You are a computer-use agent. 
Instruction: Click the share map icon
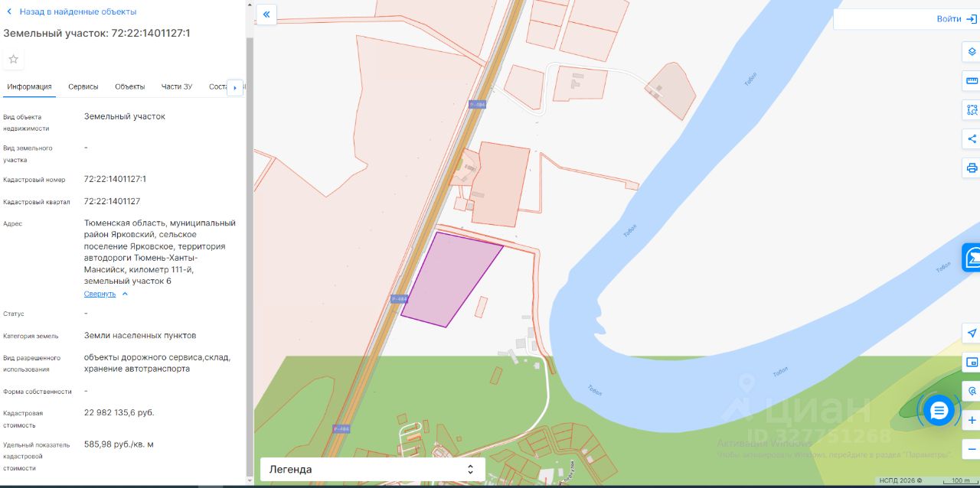point(972,139)
